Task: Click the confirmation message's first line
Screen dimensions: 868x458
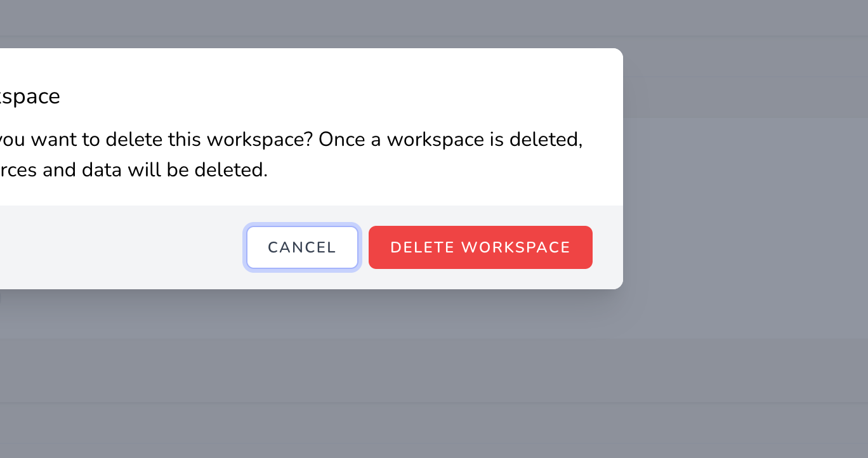Action: (291, 140)
